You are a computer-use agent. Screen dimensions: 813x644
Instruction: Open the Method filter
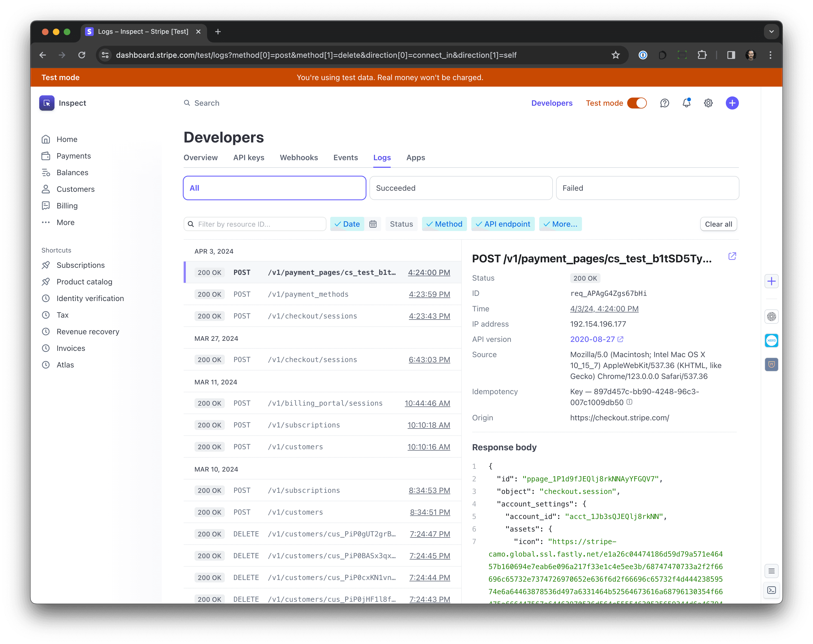pyautogui.click(x=444, y=224)
